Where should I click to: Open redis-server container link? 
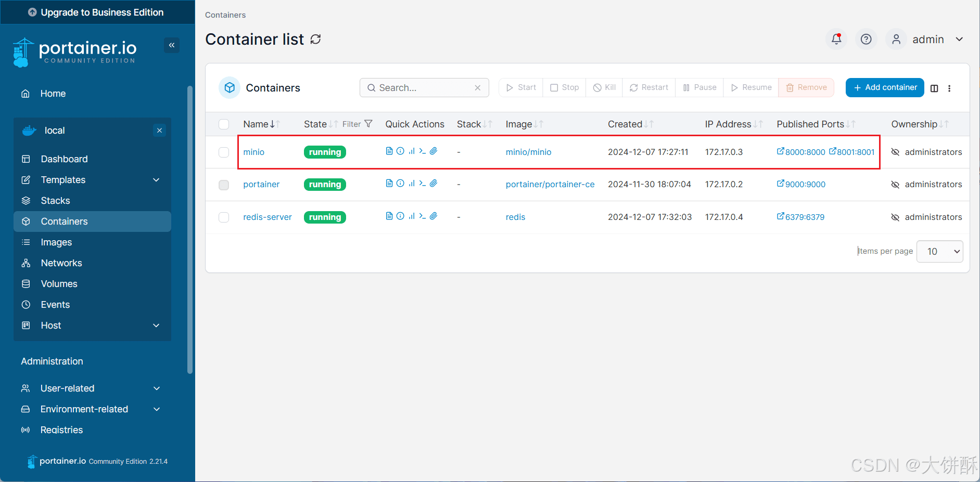tap(268, 217)
